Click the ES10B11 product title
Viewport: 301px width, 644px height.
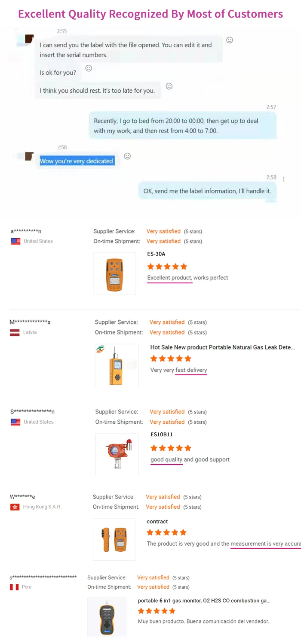tap(162, 434)
